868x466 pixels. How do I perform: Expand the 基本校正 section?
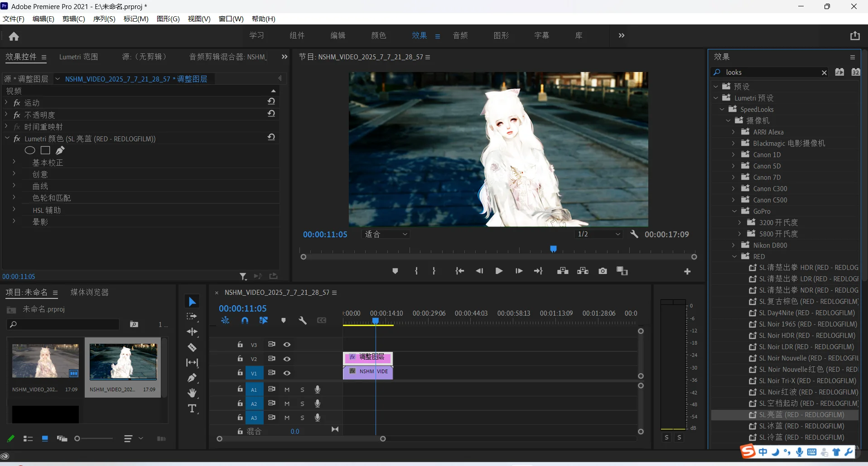tap(14, 162)
